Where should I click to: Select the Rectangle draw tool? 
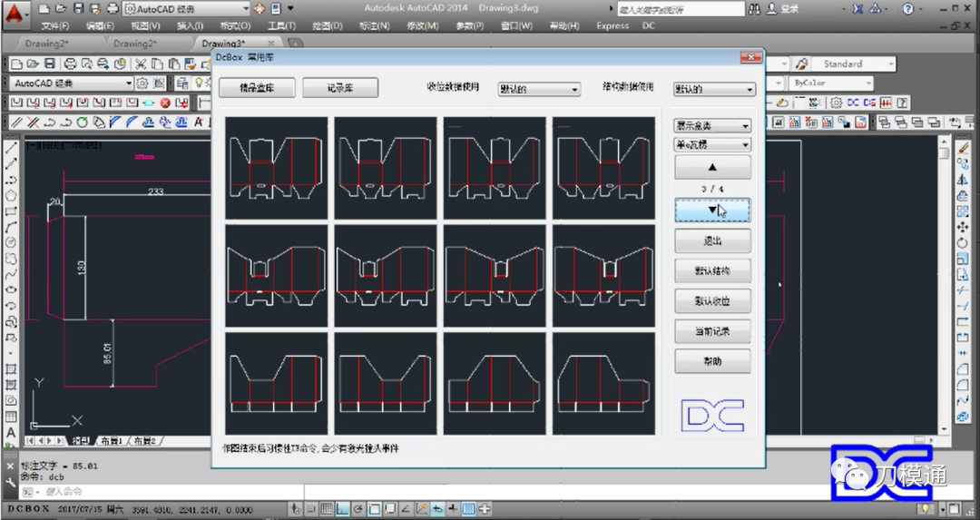point(11,211)
